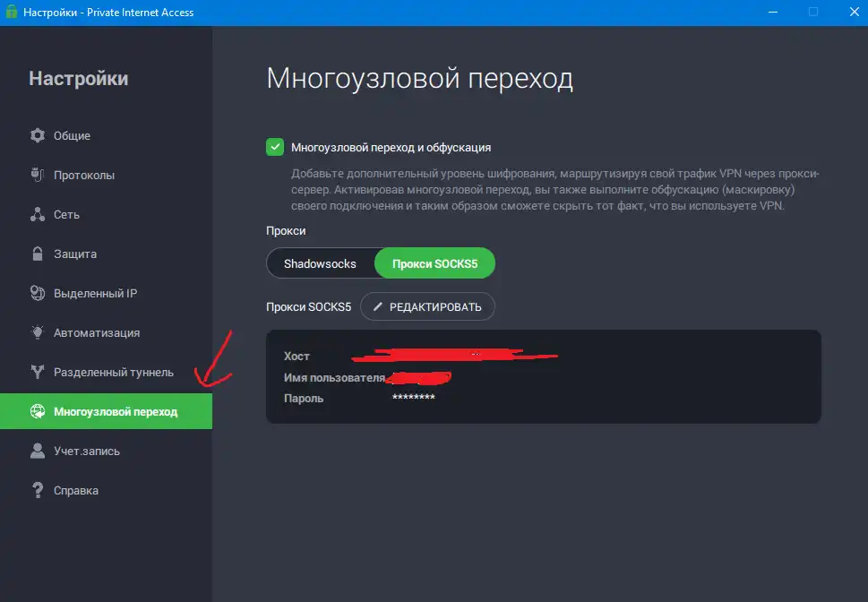The width and height of the screenshot is (868, 602).
Task: Click the General settings gear icon
Action: pyautogui.click(x=37, y=135)
